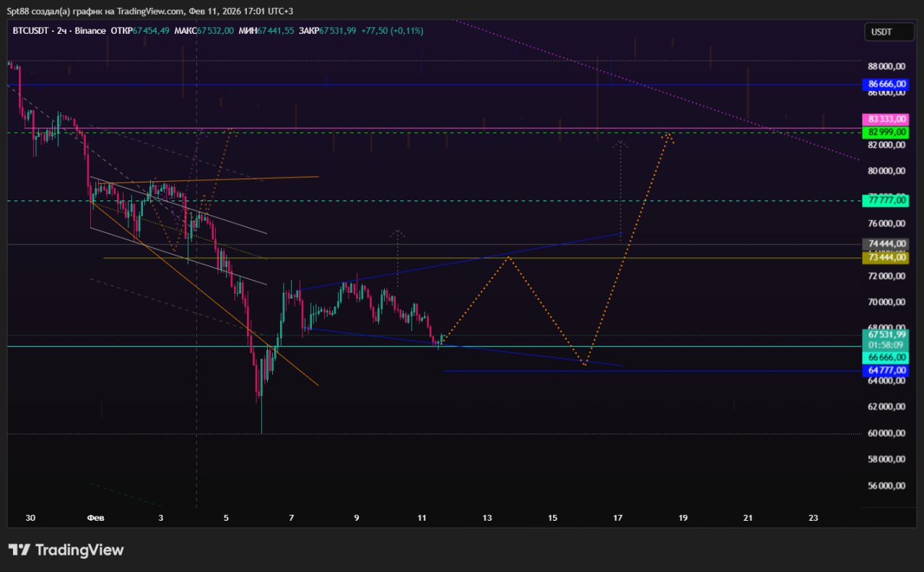Click the ЗАКР closing price value

click(337, 31)
